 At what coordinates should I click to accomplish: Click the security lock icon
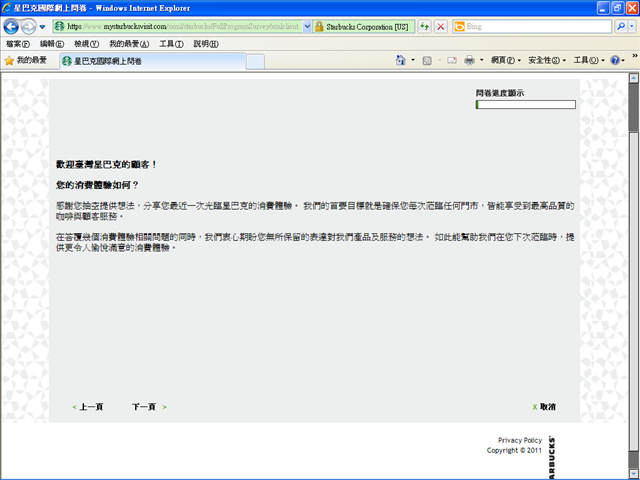[319, 27]
